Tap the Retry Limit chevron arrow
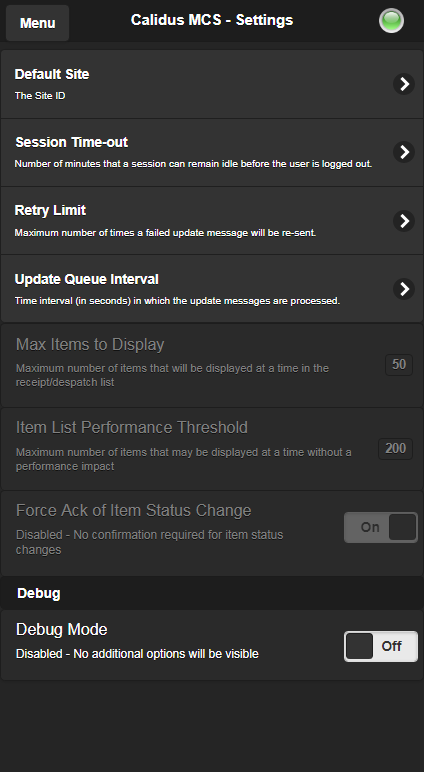Image resolution: width=424 pixels, height=772 pixels. point(404,221)
